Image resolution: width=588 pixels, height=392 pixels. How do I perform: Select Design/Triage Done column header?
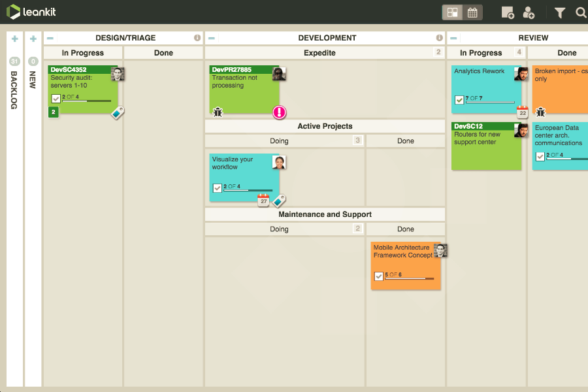point(163,52)
